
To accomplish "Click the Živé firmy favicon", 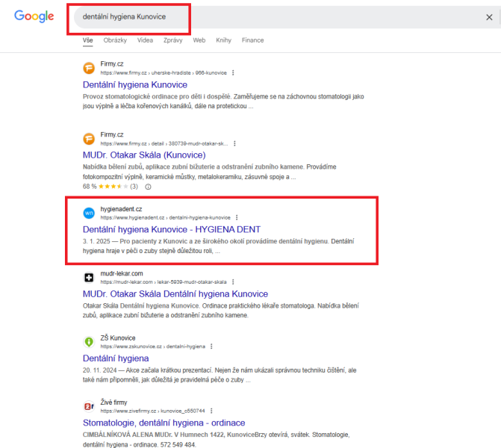I will (x=89, y=406).
